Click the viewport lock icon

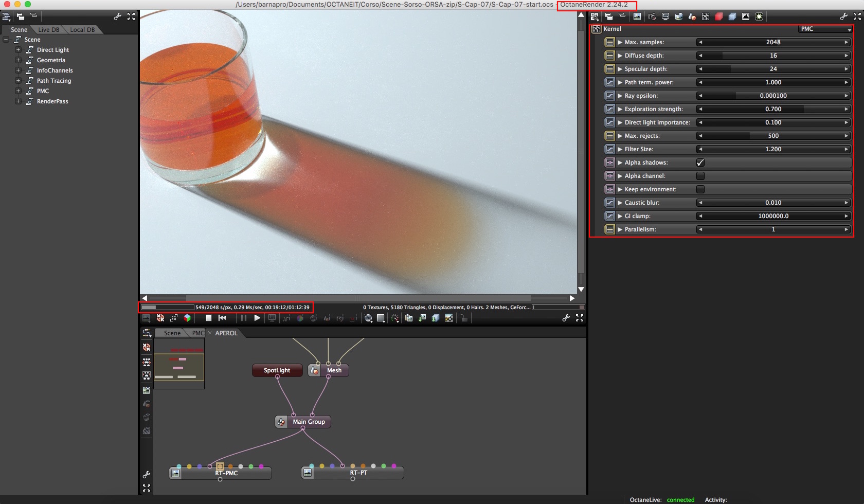point(464,318)
